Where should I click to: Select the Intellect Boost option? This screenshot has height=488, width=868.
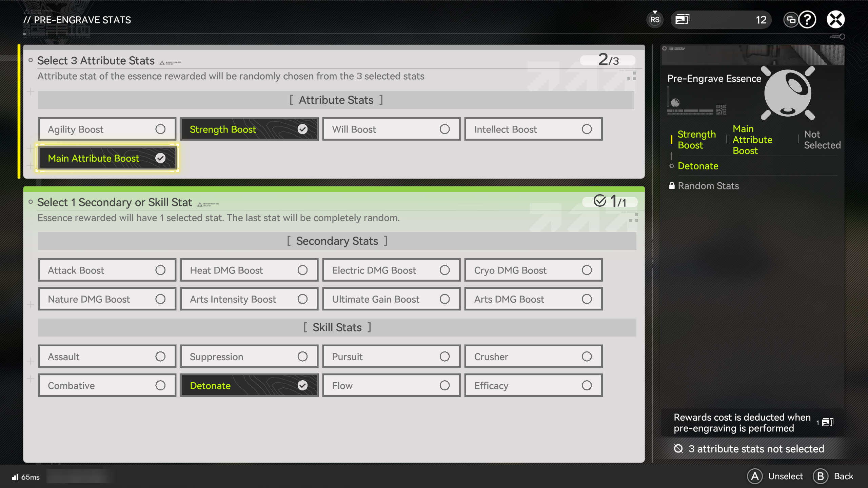[x=533, y=129]
